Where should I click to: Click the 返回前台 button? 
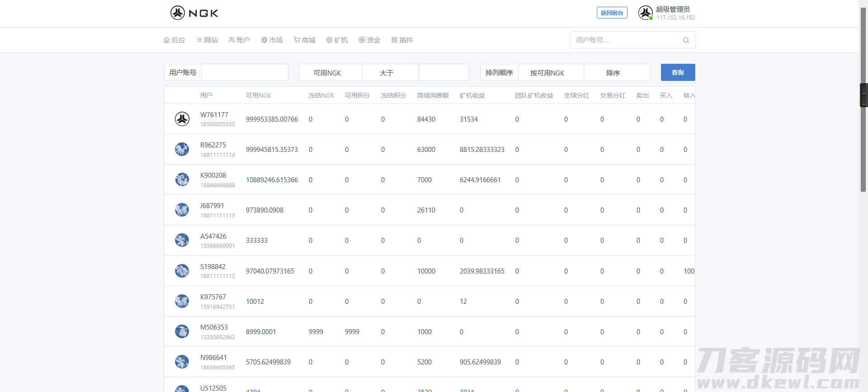coord(612,13)
